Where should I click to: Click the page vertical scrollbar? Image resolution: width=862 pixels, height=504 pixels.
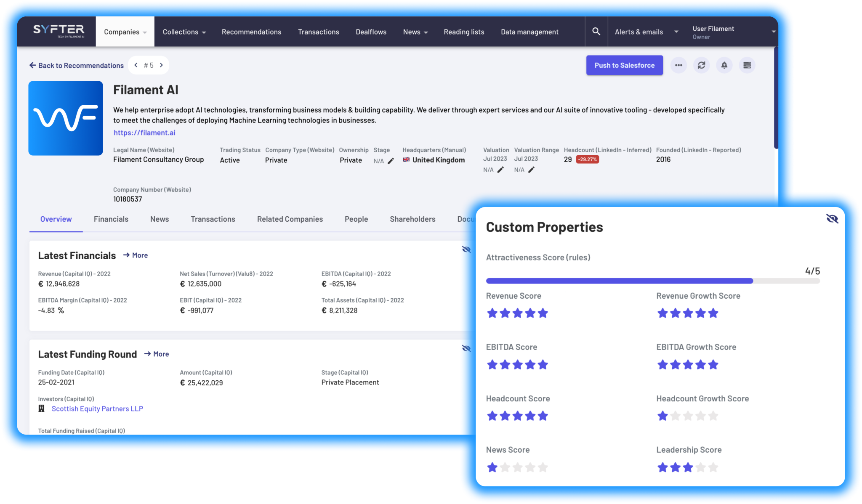click(x=776, y=98)
